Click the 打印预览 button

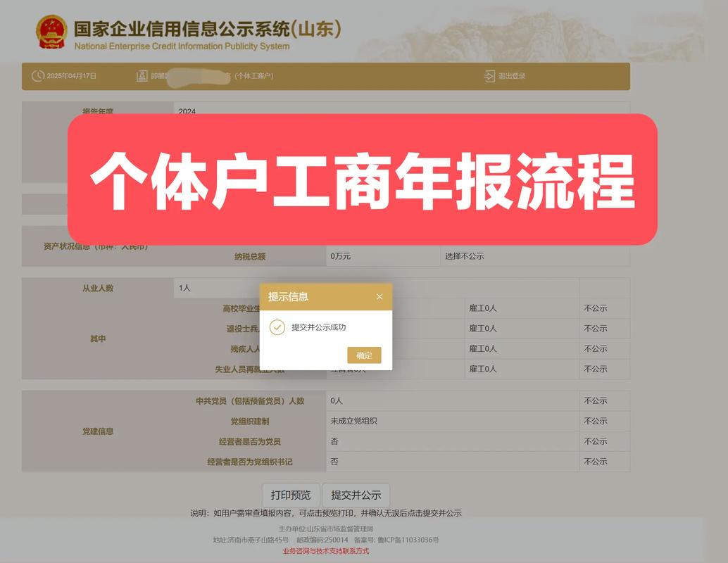[x=293, y=495]
